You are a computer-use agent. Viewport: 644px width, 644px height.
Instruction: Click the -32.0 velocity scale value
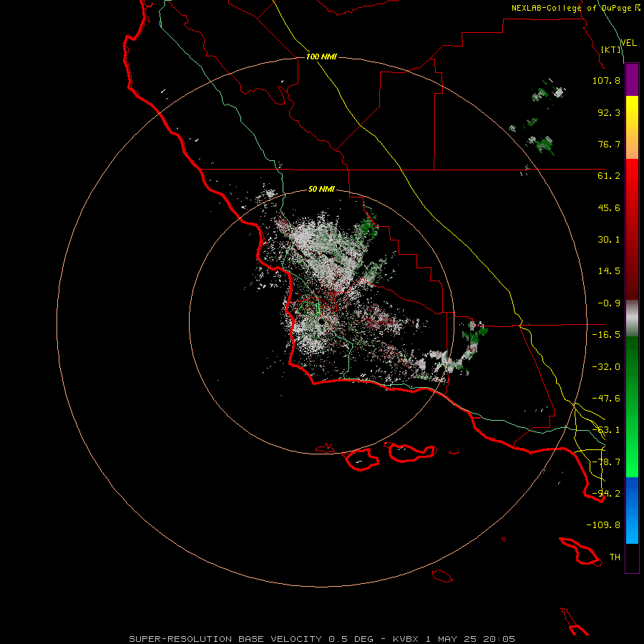(x=606, y=367)
